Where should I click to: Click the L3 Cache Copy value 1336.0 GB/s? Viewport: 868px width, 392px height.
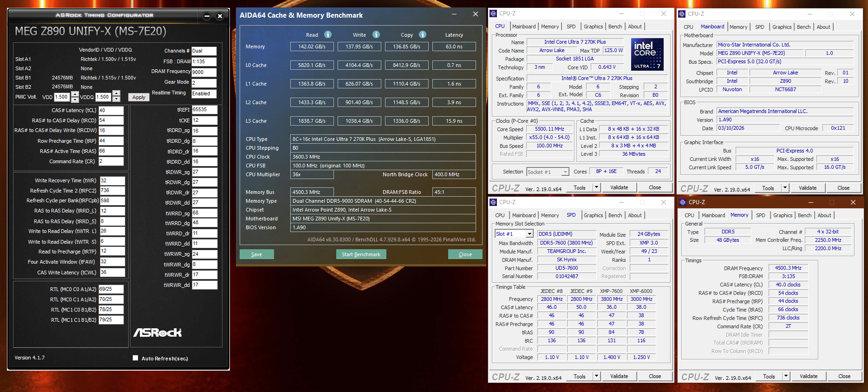pyautogui.click(x=406, y=121)
